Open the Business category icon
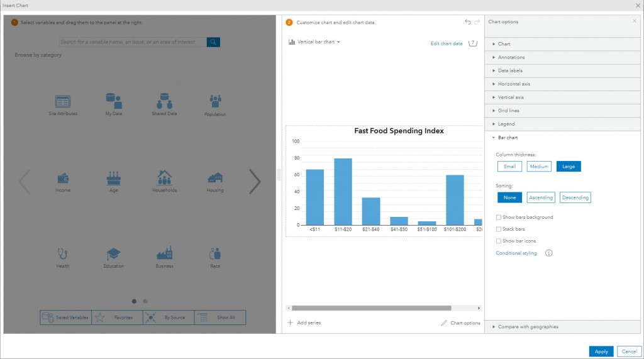This screenshot has width=644, height=359. pyautogui.click(x=164, y=253)
